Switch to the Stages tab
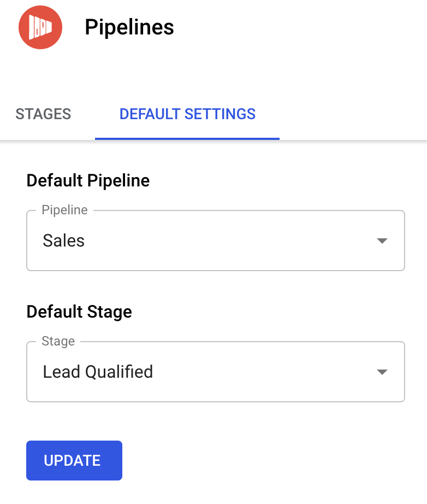The width and height of the screenshot is (427, 504). 43,114
